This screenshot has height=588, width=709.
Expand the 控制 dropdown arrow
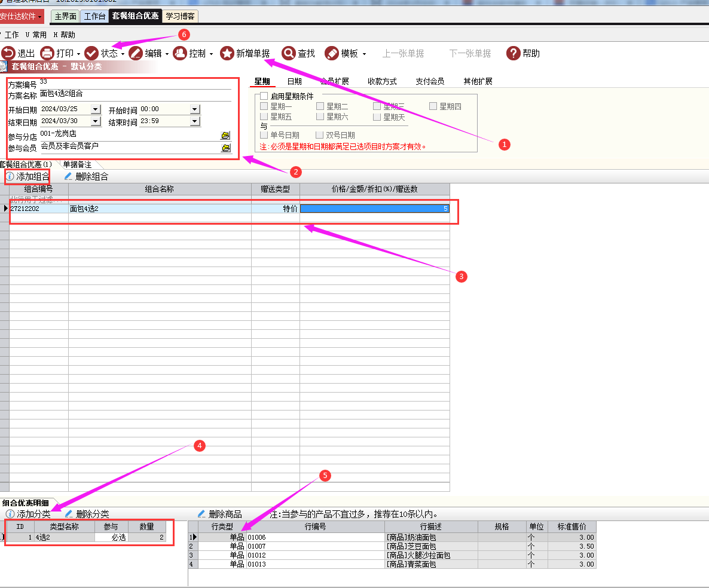211,54
